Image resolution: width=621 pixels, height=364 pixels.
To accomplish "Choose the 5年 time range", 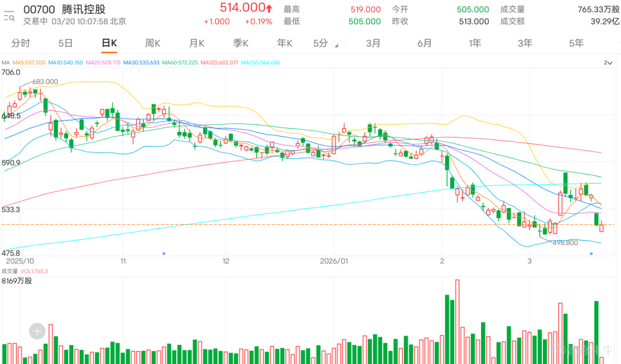I will tap(576, 43).
